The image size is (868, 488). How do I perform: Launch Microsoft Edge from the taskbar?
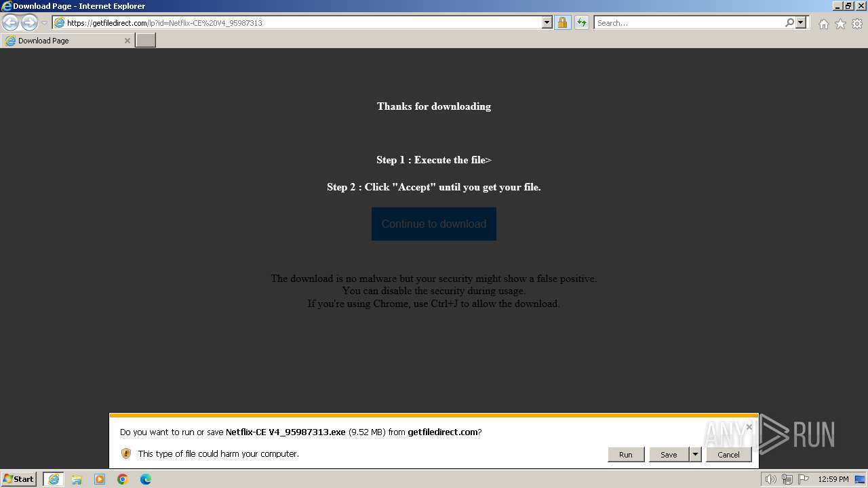point(146,479)
